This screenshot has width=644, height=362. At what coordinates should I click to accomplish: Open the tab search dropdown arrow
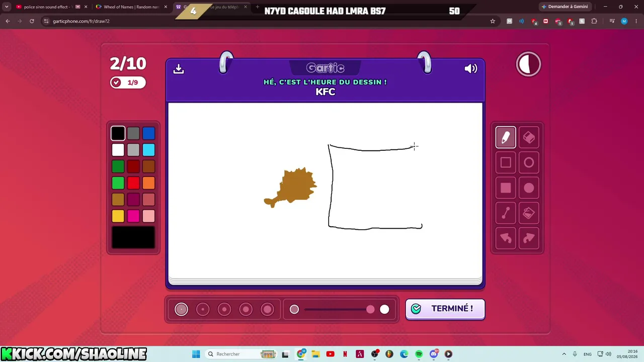click(7, 7)
